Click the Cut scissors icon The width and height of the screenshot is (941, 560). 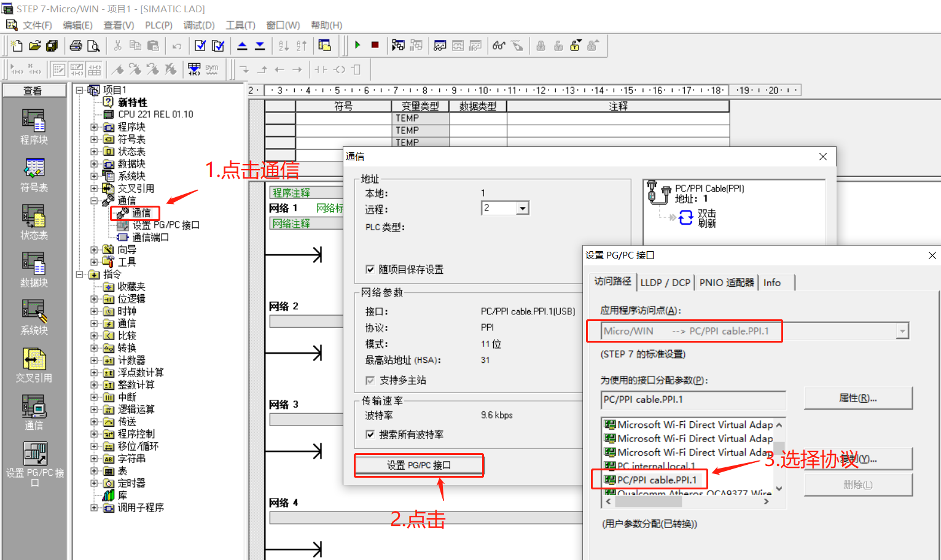tap(118, 45)
